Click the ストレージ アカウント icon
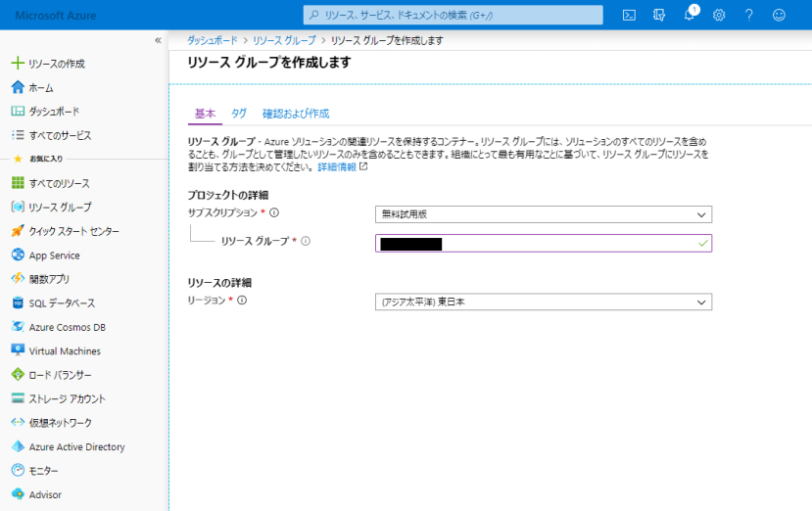 (18, 398)
